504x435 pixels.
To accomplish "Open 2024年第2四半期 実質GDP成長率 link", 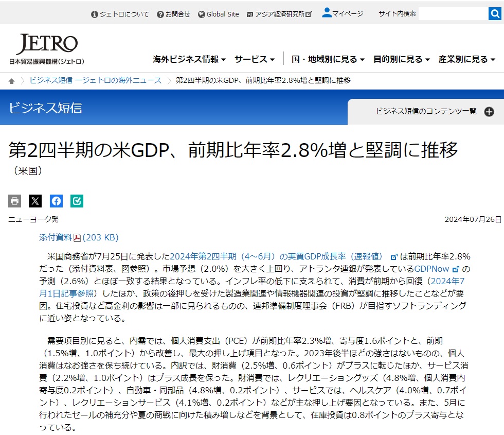I will click(x=276, y=256).
